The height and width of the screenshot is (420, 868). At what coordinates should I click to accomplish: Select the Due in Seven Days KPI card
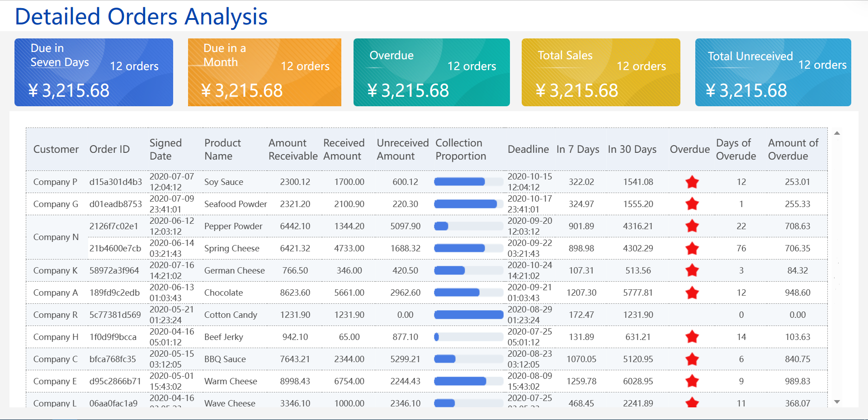[94, 72]
